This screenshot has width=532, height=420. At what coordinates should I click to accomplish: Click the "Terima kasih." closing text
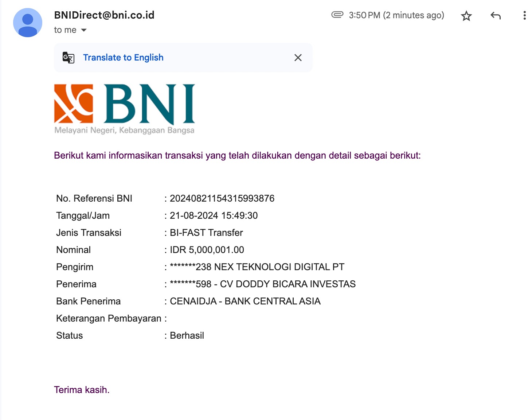pos(82,390)
